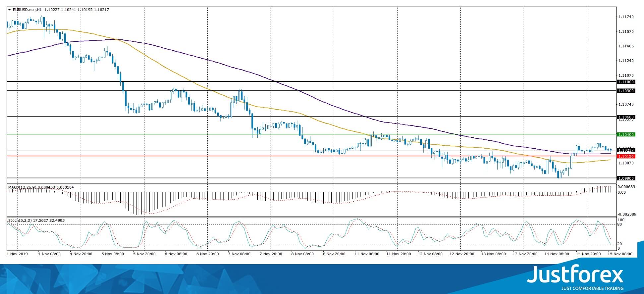
Task: Select the 1.09900 price level label
Action: coord(626,178)
